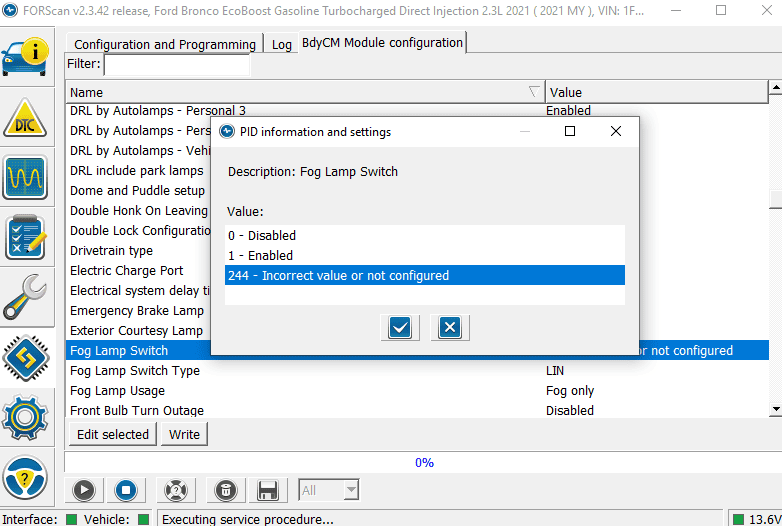Image resolution: width=782 pixels, height=526 pixels.
Task: Open the oscilloscope dashboard section
Action: [x=25, y=177]
